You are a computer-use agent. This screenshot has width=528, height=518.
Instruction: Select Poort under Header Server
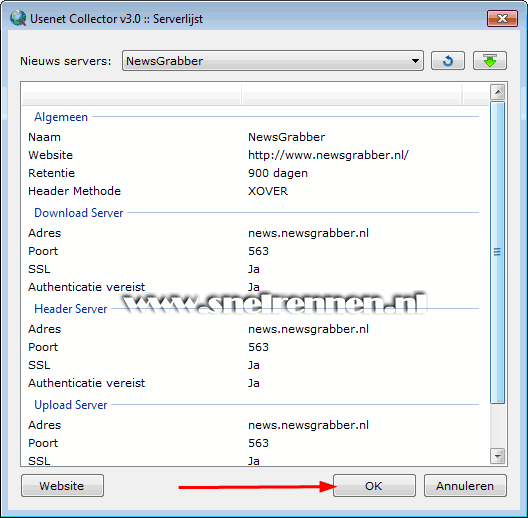pyautogui.click(x=43, y=347)
